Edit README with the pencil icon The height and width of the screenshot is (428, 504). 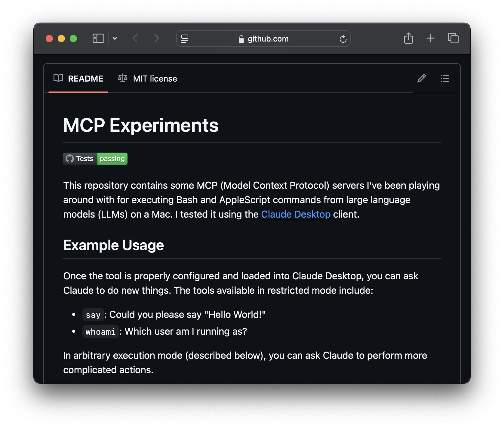422,79
